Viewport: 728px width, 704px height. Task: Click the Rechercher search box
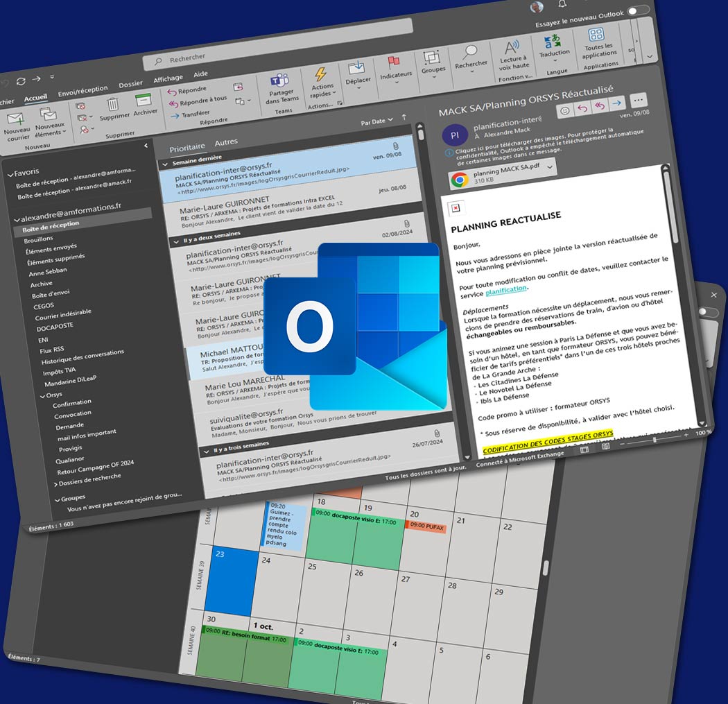(x=279, y=43)
